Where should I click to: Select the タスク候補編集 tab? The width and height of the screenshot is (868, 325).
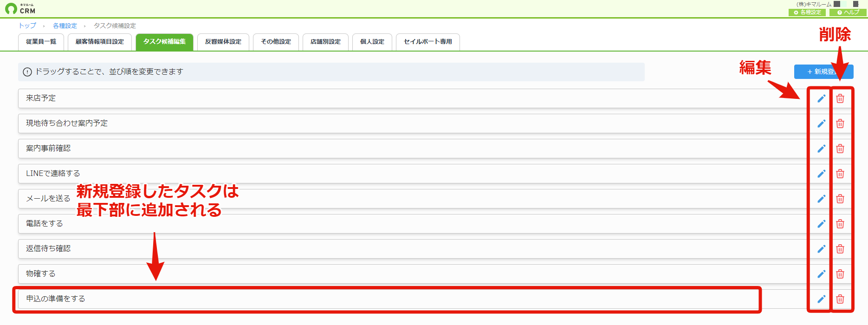[164, 42]
